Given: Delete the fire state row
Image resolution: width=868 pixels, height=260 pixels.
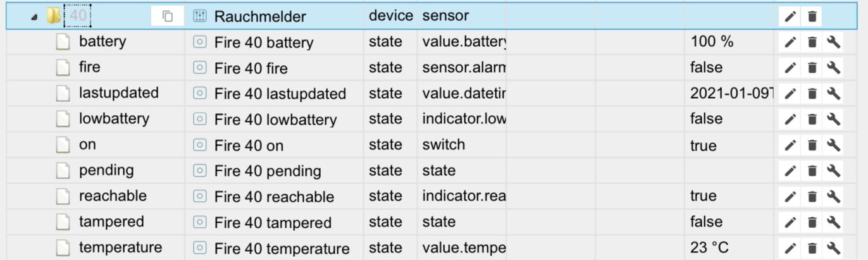Looking at the screenshot, I should pyautogui.click(x=812, y=68).
